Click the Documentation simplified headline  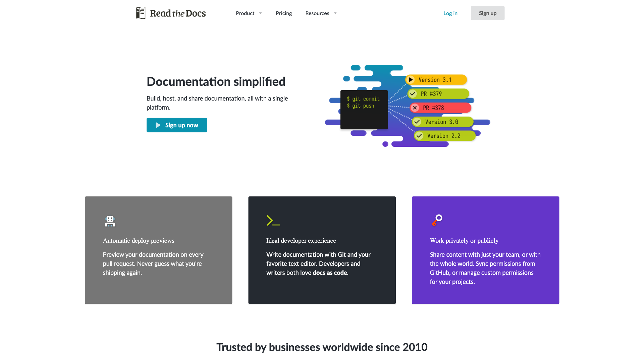click(x=216, y=81)
